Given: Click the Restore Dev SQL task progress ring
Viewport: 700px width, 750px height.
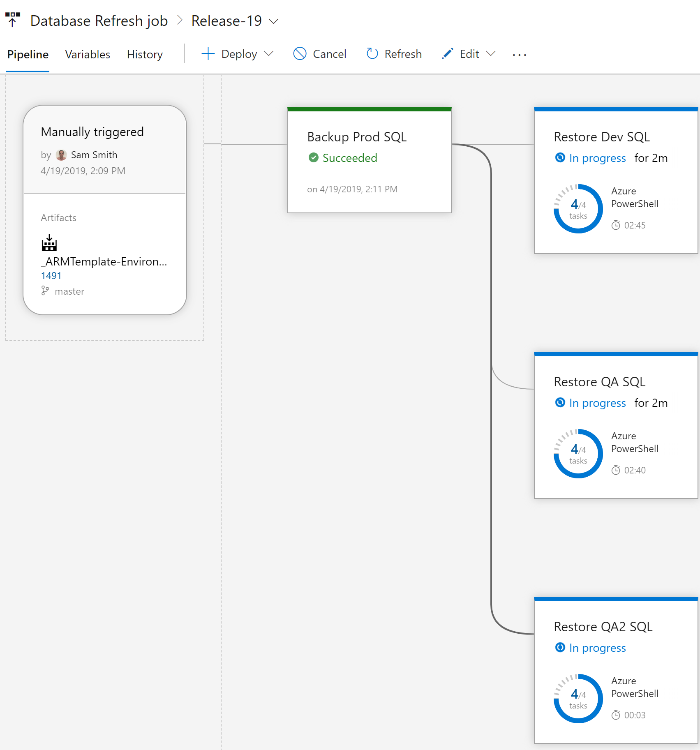Looking at the screenshot, I should (x=578, y=209).
